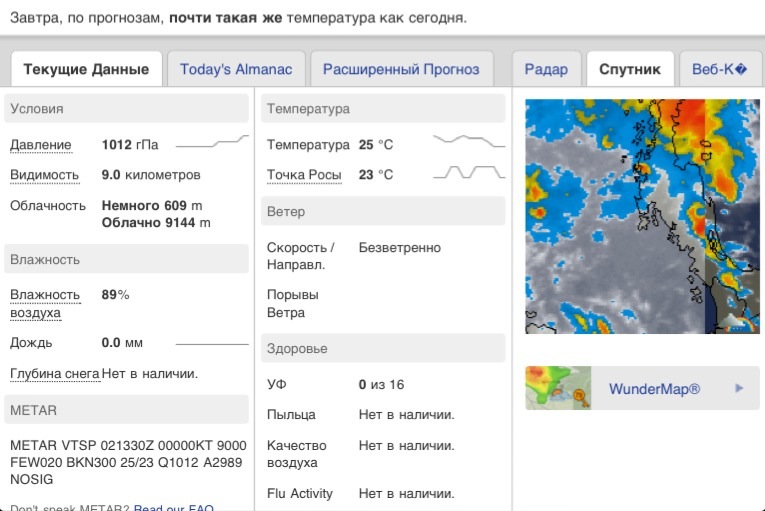
Task: Click the pressure trend sparkline graph
Action: tap(212, 142)
